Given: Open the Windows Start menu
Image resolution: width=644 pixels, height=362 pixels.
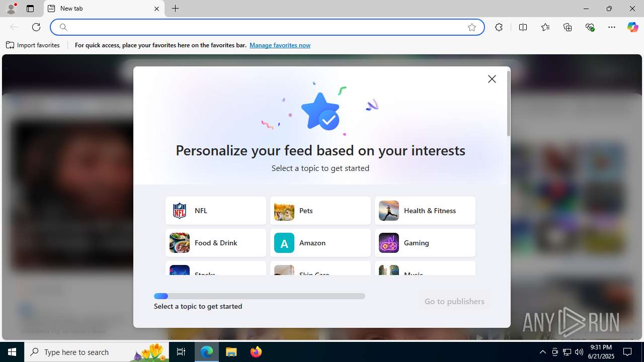Looking at the screenshot, I should point(12,352).
